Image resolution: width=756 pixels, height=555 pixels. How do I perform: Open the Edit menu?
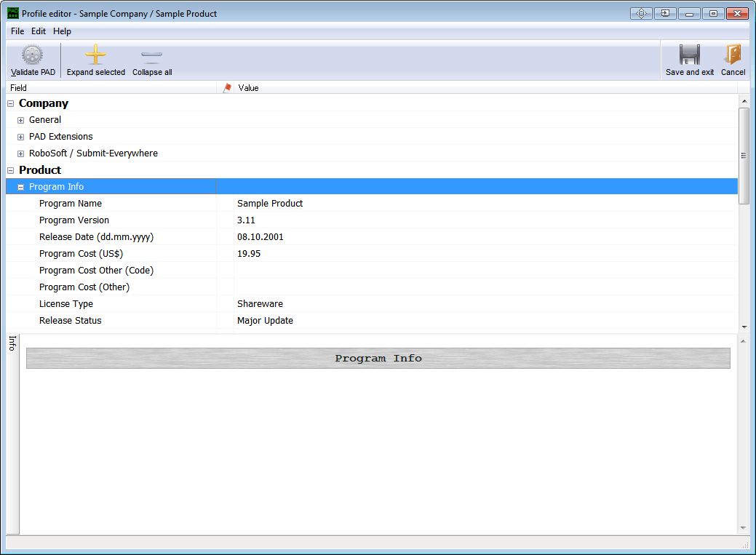pos(38,31)
